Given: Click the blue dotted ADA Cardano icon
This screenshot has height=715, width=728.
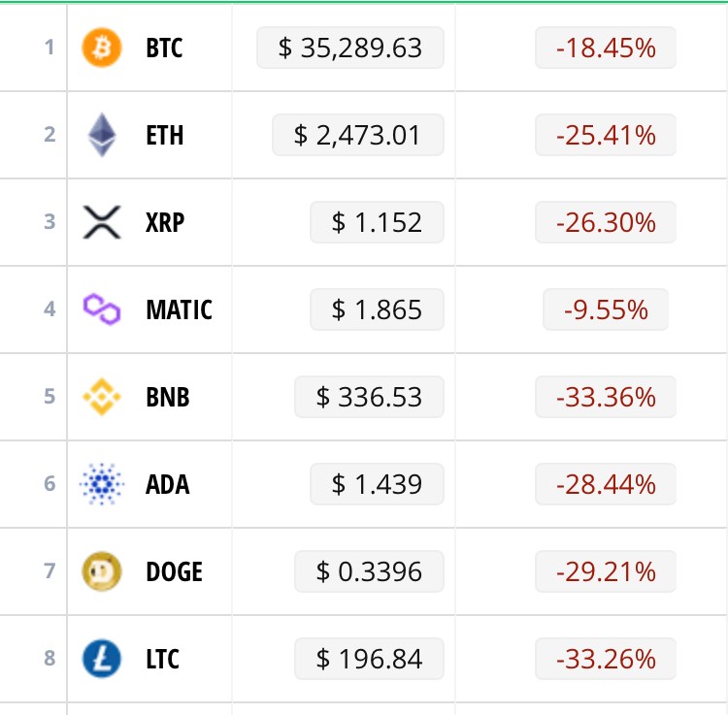Looking at the screenshot, I should click(102, 484).
